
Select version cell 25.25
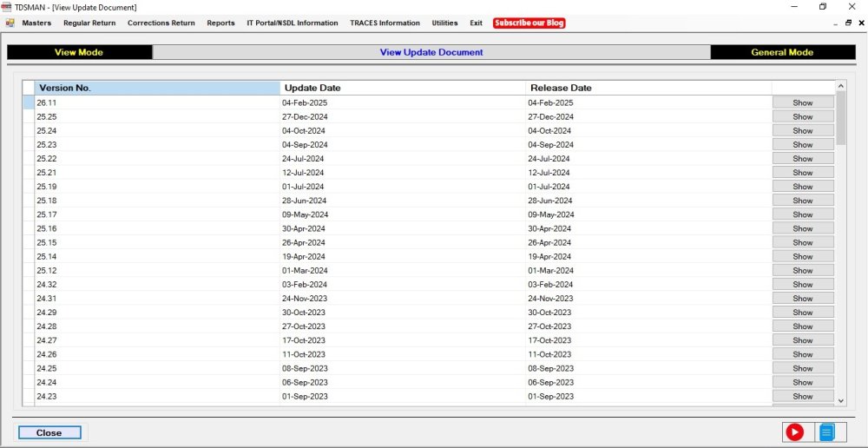point(157,116)
